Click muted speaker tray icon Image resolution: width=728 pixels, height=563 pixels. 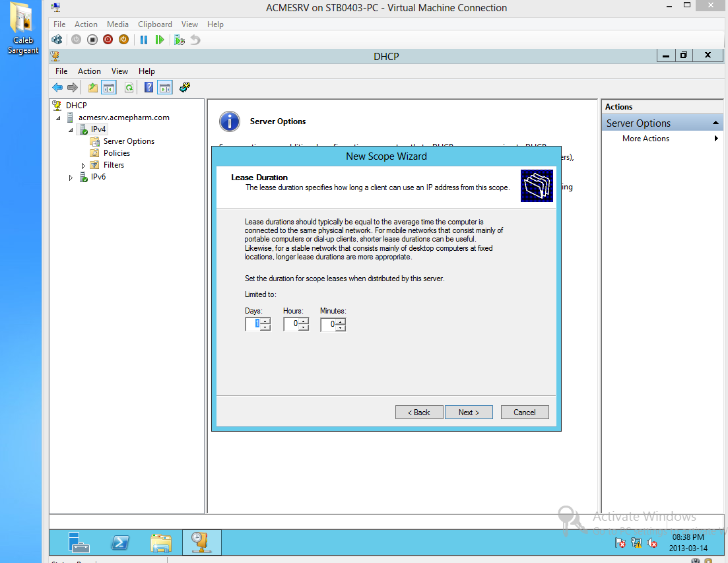point(652,543)
